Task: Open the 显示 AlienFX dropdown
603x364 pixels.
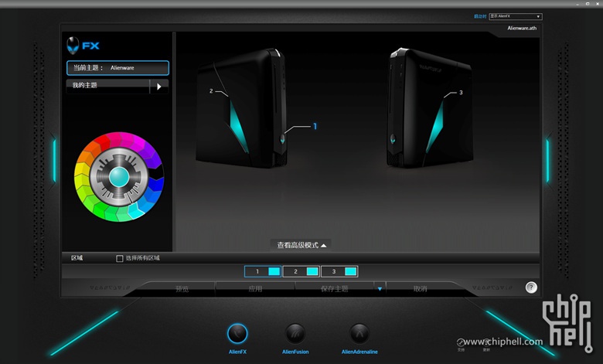Action: pyautogui.click(x=516, y=16)
